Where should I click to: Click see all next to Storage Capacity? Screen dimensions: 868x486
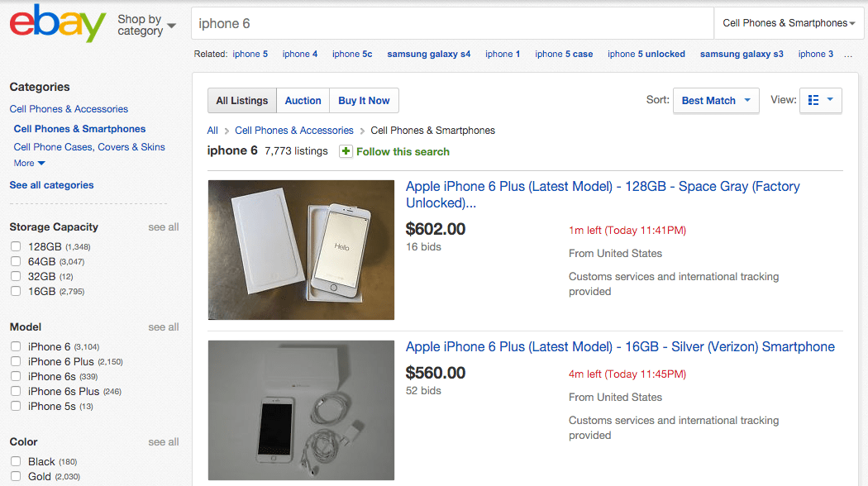(x=163, y=226)
